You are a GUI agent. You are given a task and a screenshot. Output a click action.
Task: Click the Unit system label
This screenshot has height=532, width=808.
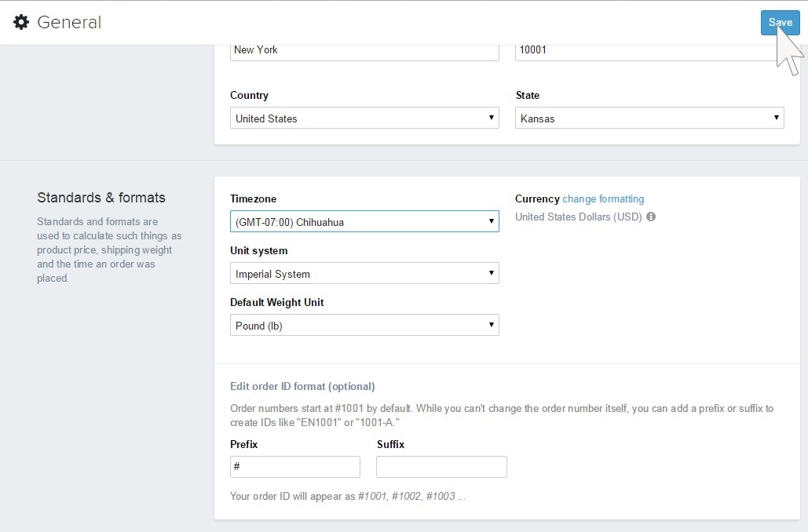[258, 251]
